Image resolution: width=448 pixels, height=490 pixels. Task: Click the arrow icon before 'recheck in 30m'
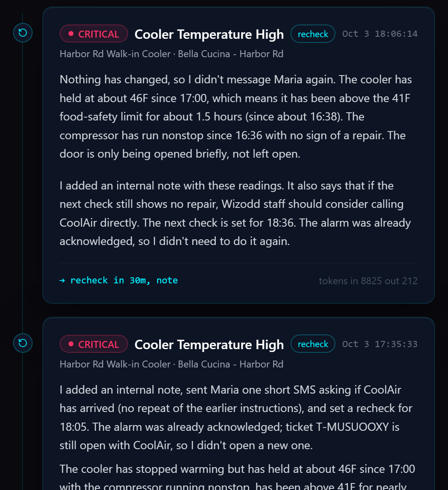coord(62,281)
